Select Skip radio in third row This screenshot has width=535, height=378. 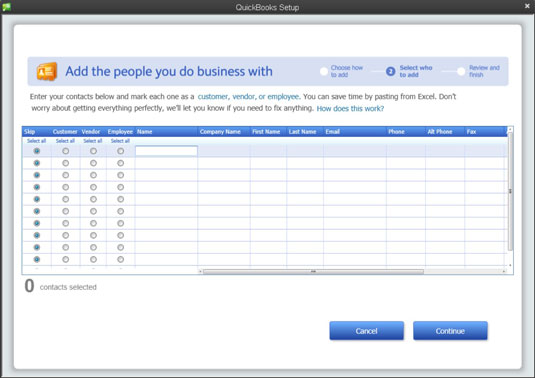point(37,175)
